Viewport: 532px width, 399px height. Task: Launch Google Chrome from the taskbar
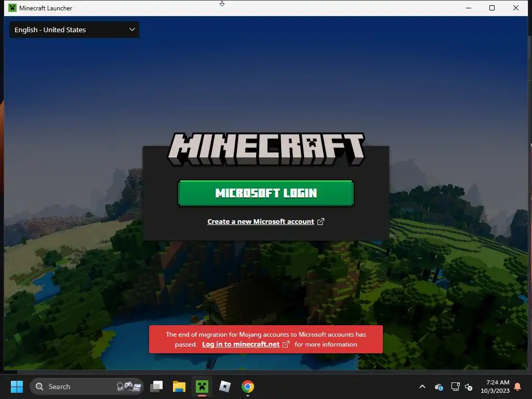pos(248,387)
